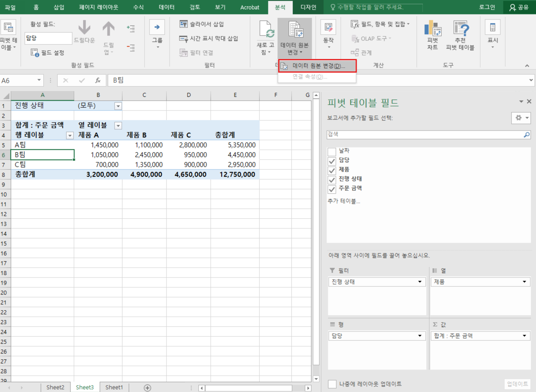
Task: Open 진행 상태 dropdown in 필터 area
Action: (x=420, y=282)
